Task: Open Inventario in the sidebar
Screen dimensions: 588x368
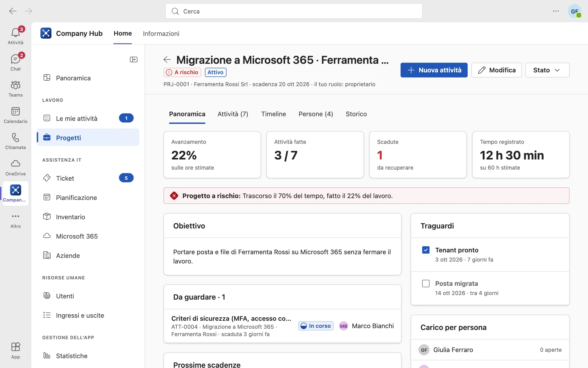Action: 88,217
